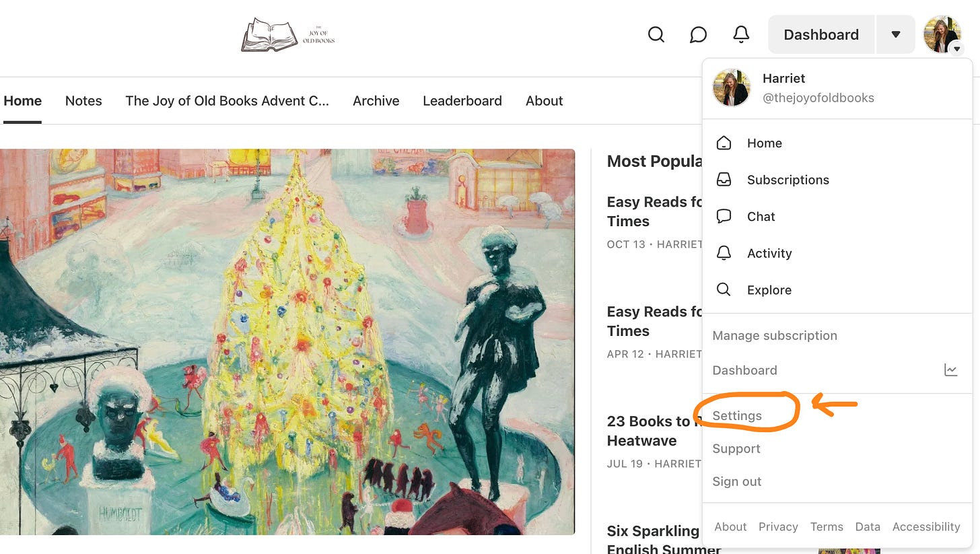Viewport: 980px width, 554px height.
Task: Click the Dashboard stats chart icon
Action: tap(950, 370)
